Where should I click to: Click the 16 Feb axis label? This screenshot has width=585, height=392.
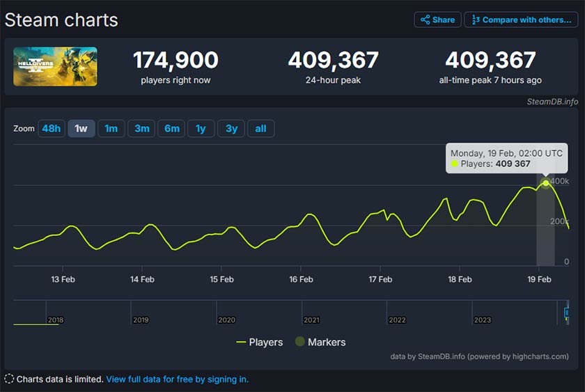point(301,279)
